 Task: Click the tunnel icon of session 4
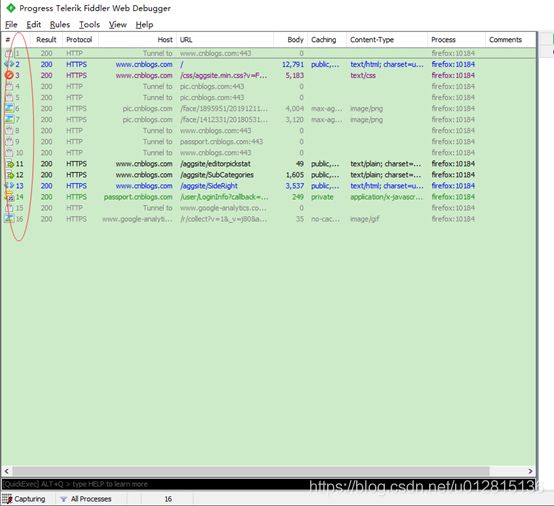click(9, 87)
